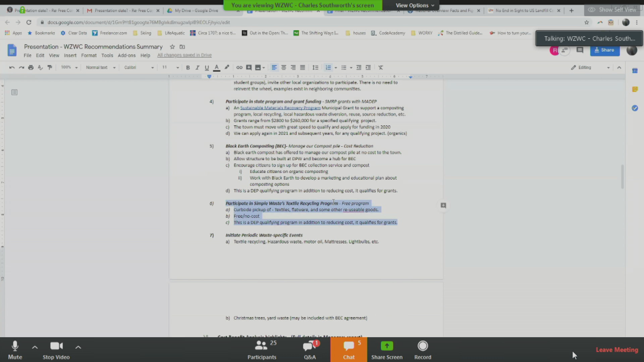Select Left align
Screen dimensions: 644x362
pyautogui.click(x=274, y=67)
